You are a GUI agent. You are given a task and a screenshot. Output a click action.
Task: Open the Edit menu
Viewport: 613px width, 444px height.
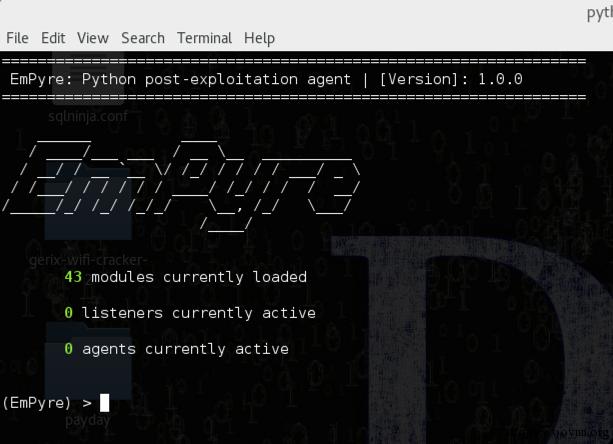[53, 38]
